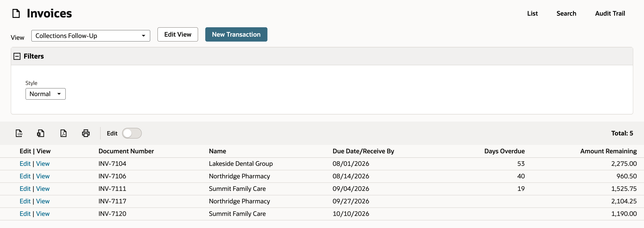
Task: Edit invoice INV-7106
Action: 25,176
